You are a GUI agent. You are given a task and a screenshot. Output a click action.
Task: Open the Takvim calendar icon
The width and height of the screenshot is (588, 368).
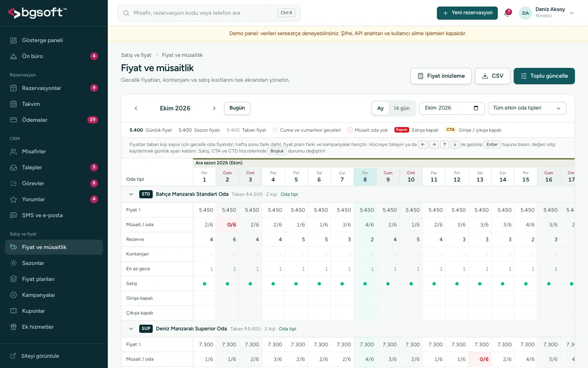point(13,104)
